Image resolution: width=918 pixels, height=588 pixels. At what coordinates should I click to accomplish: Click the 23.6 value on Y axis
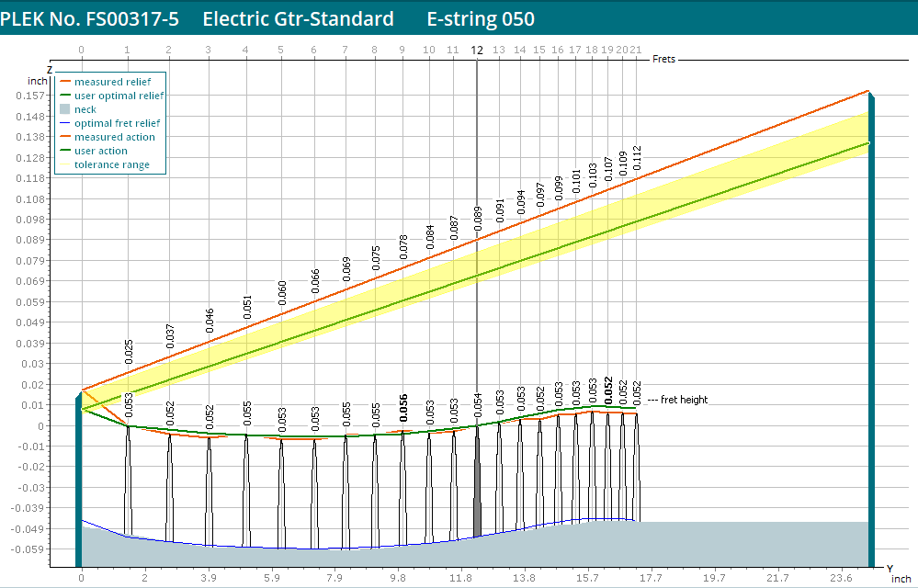tap(840, 578)
